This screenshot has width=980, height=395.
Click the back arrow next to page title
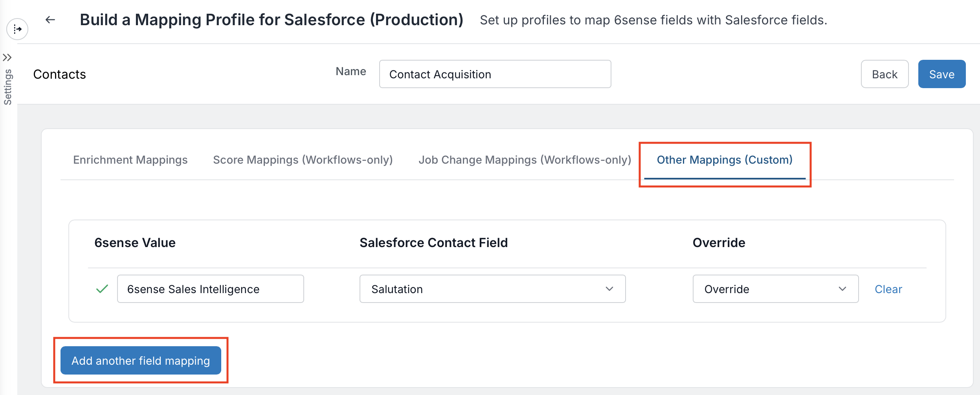[x=50, y=20]
